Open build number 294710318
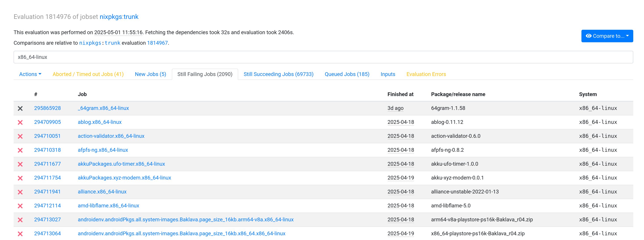 pos(47,150)
